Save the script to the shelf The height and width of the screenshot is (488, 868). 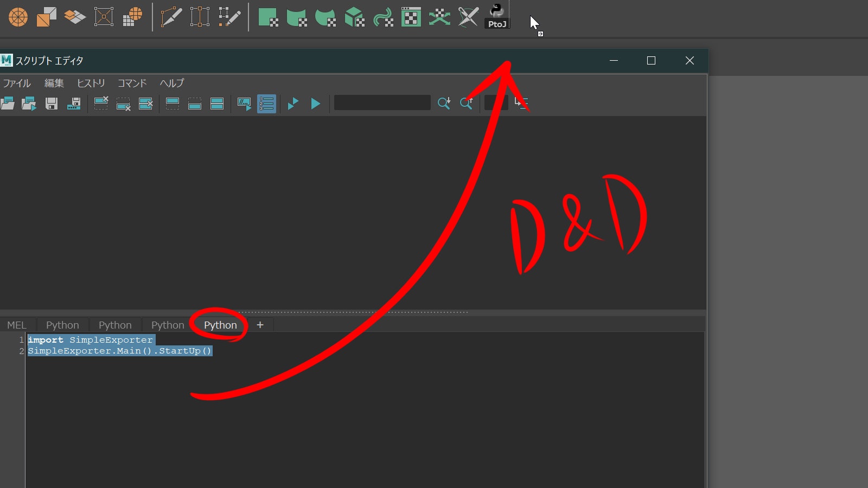[73, 104]
